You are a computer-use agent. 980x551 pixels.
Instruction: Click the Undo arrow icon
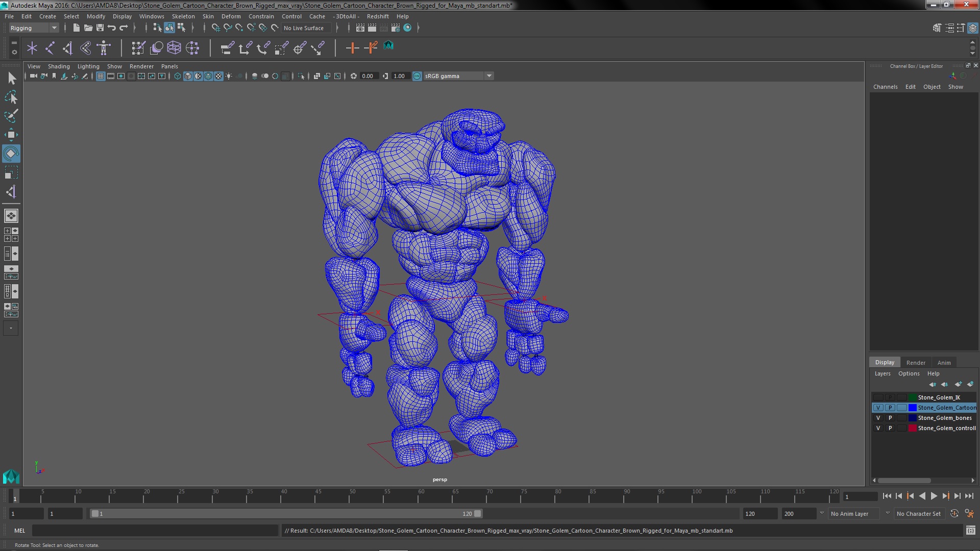pos(112,28)
